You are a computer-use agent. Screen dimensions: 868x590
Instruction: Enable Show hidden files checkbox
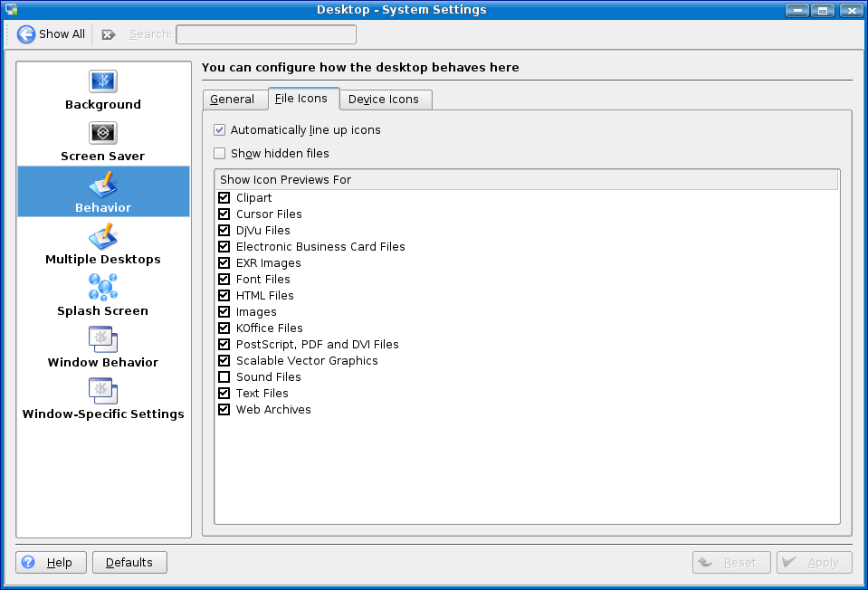220,154
